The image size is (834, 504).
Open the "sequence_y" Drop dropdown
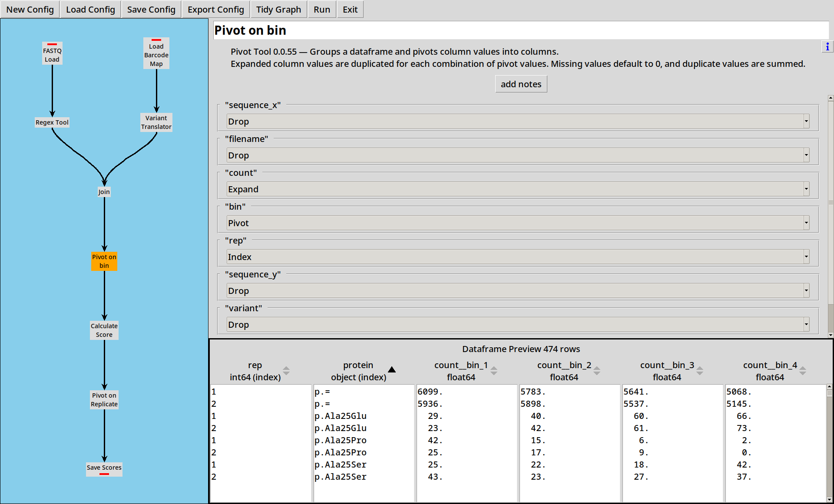[x=518, y=291]
